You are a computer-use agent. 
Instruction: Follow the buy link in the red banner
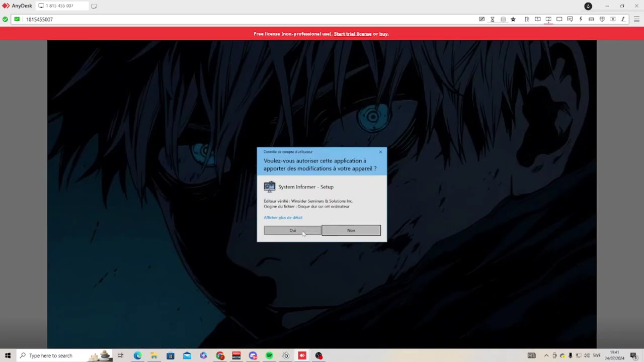point(383,34)
